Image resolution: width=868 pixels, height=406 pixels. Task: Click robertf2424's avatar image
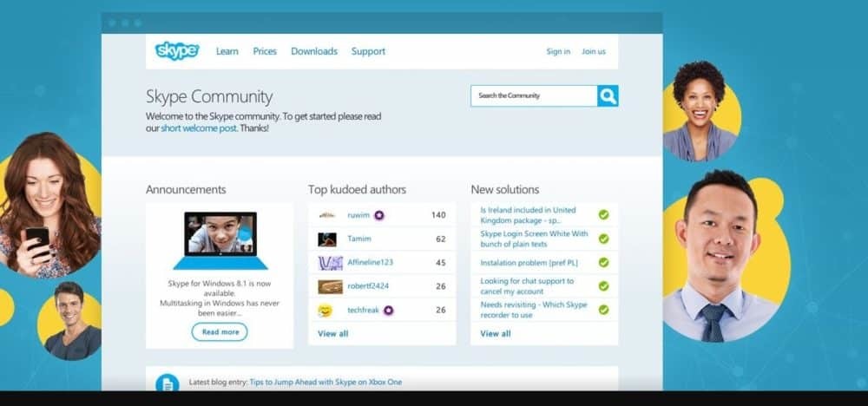pyautogui.click(x=330, y=286)
